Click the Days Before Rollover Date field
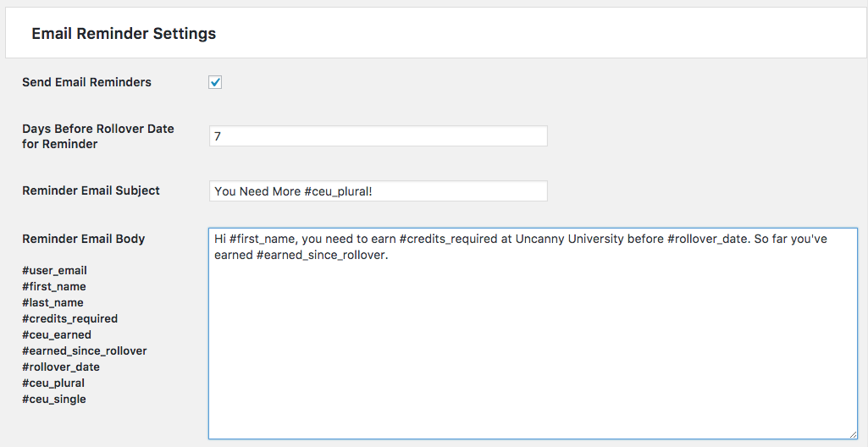The height and width of the screenshot is (447, 868). [x=378, y=136]
